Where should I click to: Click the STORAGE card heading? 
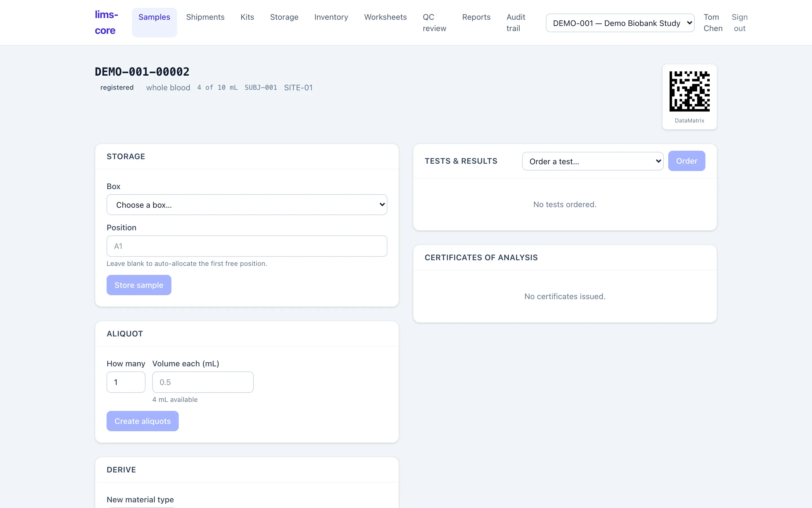[126, 157]
